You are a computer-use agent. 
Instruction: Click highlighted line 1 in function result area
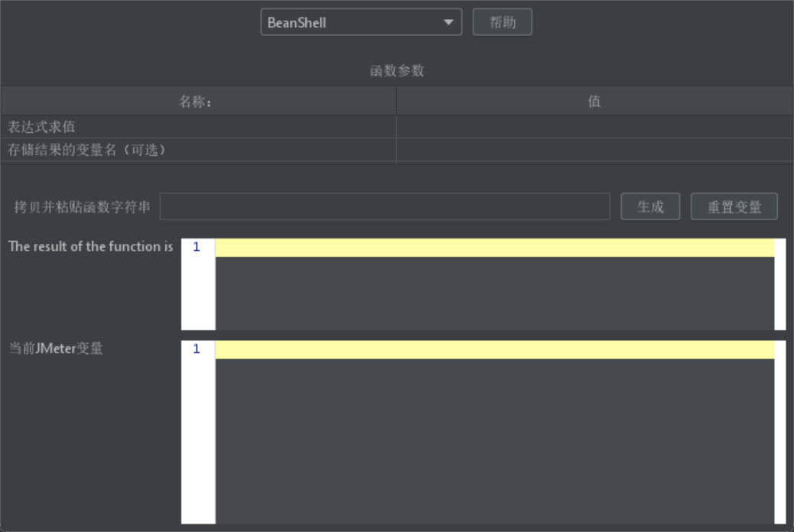coord(494,248)
